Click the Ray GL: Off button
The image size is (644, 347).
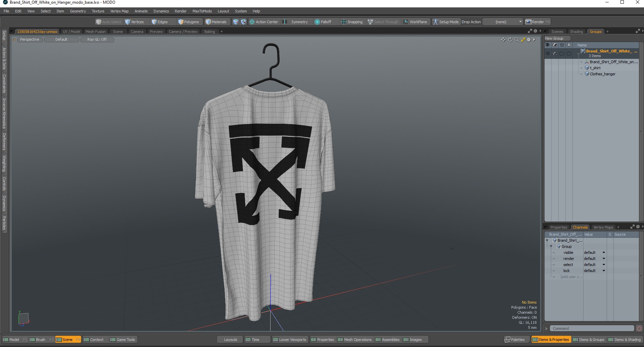pyautogui.click(x=97, y=40)
